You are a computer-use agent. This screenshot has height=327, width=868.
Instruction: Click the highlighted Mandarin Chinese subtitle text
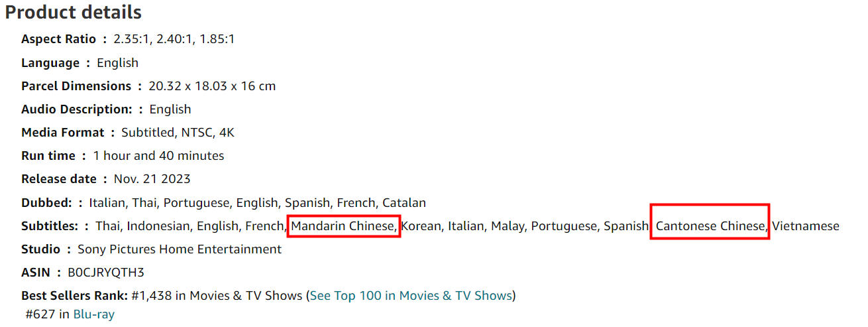[343, 226]
